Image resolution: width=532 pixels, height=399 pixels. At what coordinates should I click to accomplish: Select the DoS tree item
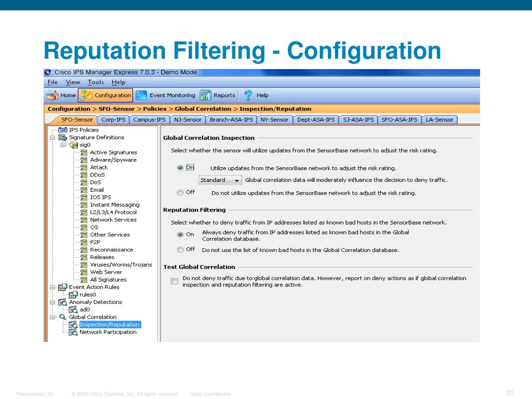click(96, 182)
